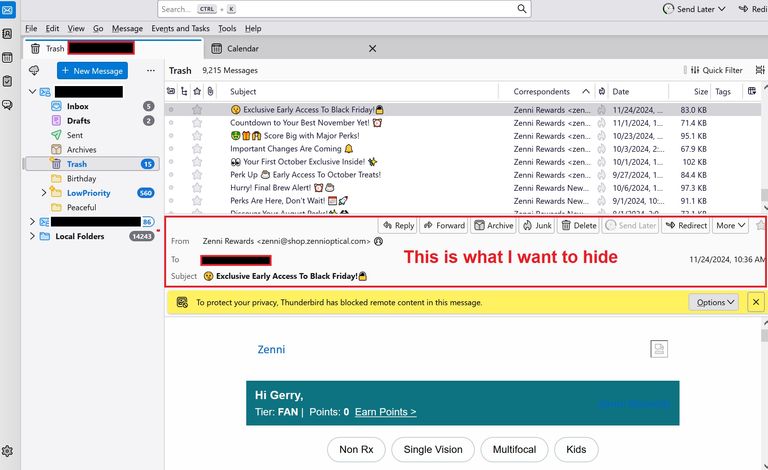Image resolution: width=768 pixels, height=470 pixels.
Task: Click the Redirect icon in top toolbar
Action: (743, 9)
